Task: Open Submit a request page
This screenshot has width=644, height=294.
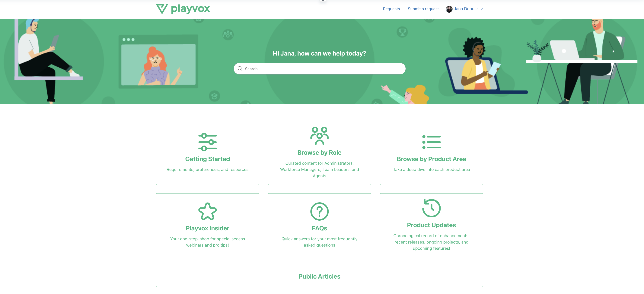Action: pos(423,9)
